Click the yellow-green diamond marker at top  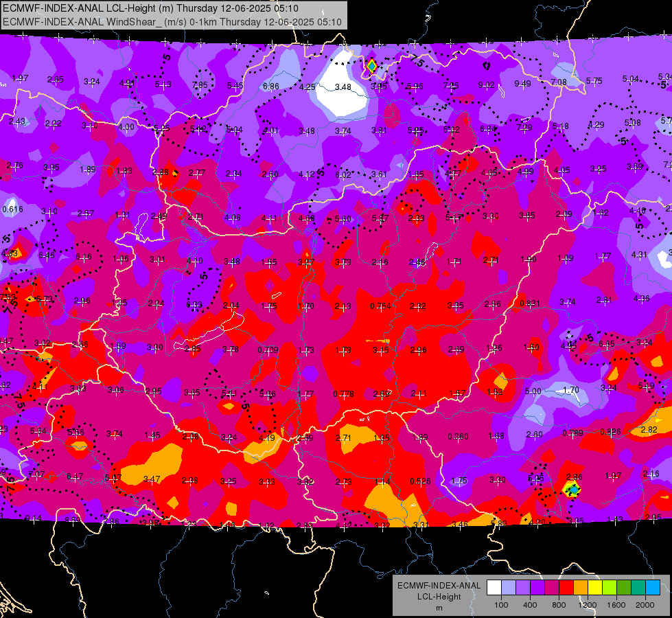point(371,66)
